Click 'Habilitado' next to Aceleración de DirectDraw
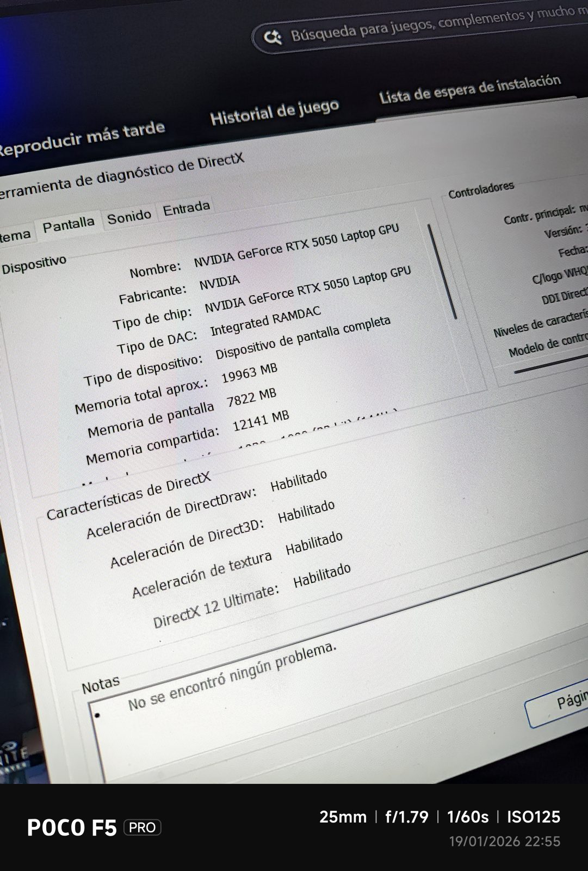This screenshot has height=871, width=588. pos(299,480)
